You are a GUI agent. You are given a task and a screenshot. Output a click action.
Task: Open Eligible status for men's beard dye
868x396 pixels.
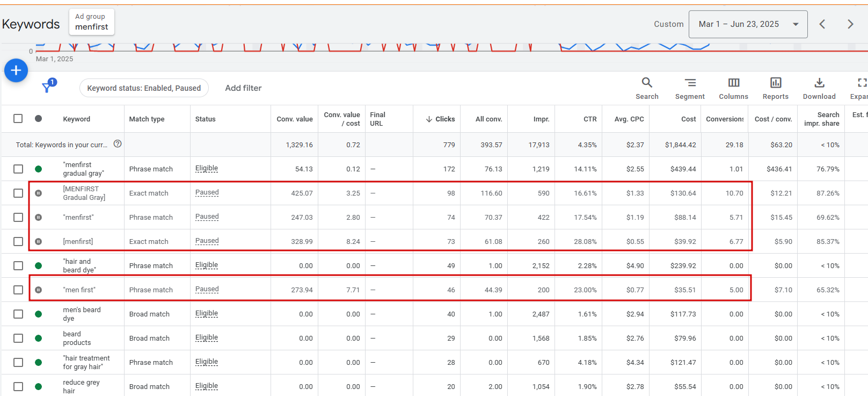207,313
